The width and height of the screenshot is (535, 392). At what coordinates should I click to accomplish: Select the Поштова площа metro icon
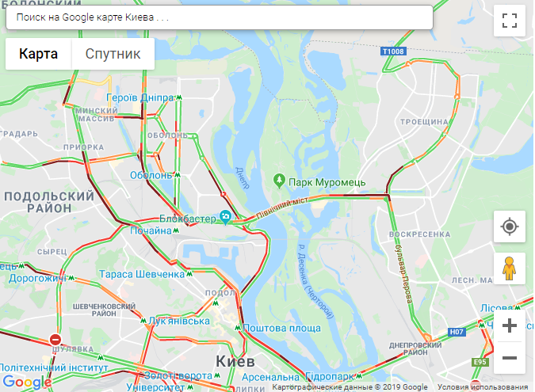238,328
